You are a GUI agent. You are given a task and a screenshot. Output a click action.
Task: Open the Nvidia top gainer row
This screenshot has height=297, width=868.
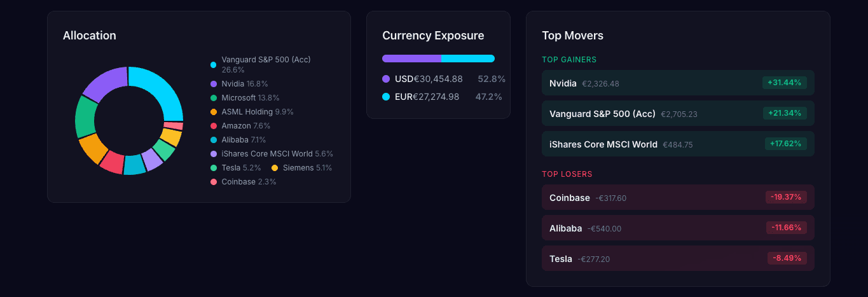[x=678, y=83]
